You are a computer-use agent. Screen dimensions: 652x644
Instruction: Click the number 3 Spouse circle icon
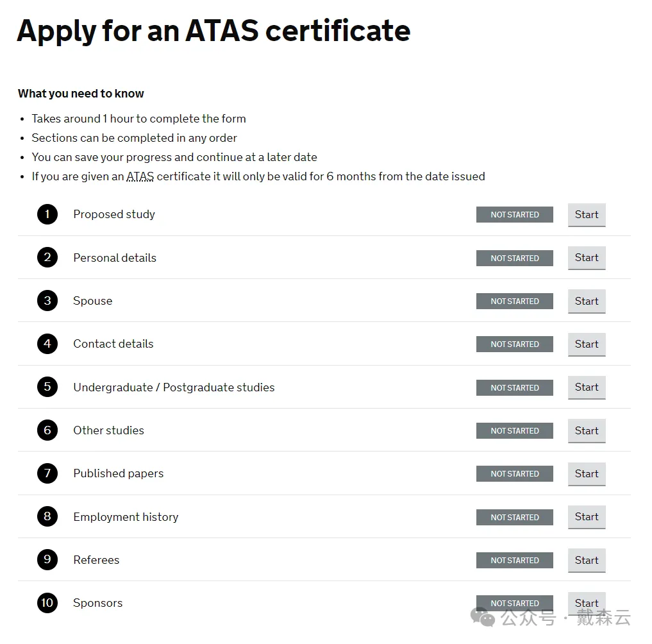[x=47, y=301]
